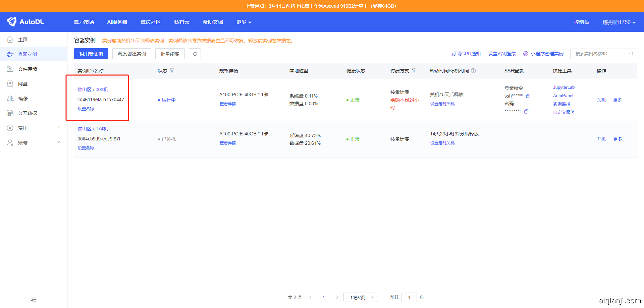Go to 算力市场 in the top menu
644x308 pixels.
pos(84,22)
